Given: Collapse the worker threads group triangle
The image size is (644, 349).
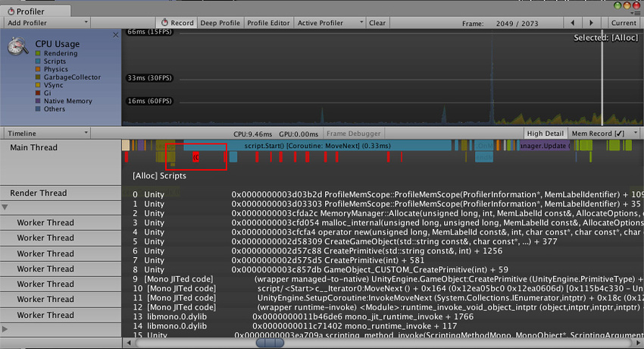Looking at the screenshot, I should point(5,207).
